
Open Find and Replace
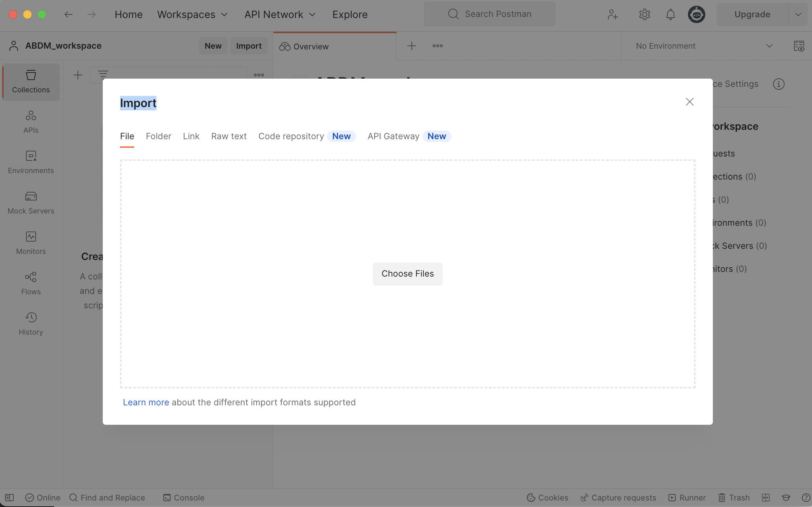[x=107, y=498]
